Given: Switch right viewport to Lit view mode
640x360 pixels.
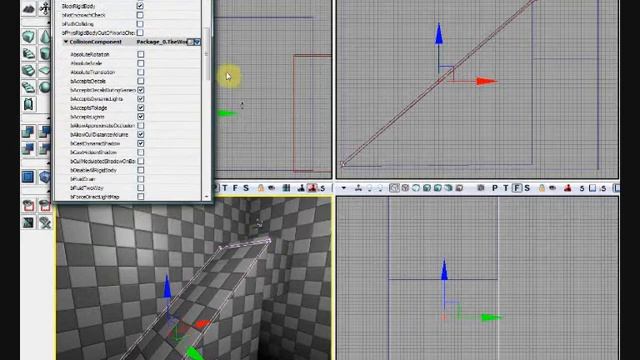Looking at the screenshot, I should [x=427, y=188].
